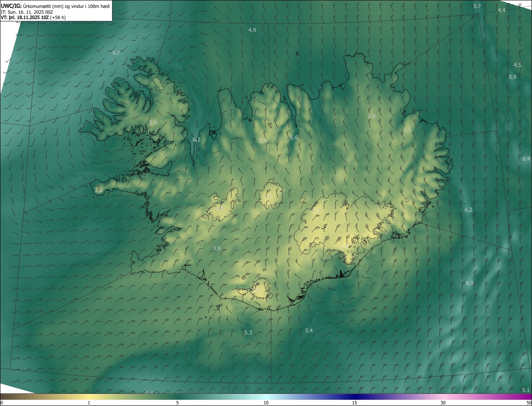Click the 2.5 value in east Iceland
This screenshot has height=406, width=532.
click(407, 130)
